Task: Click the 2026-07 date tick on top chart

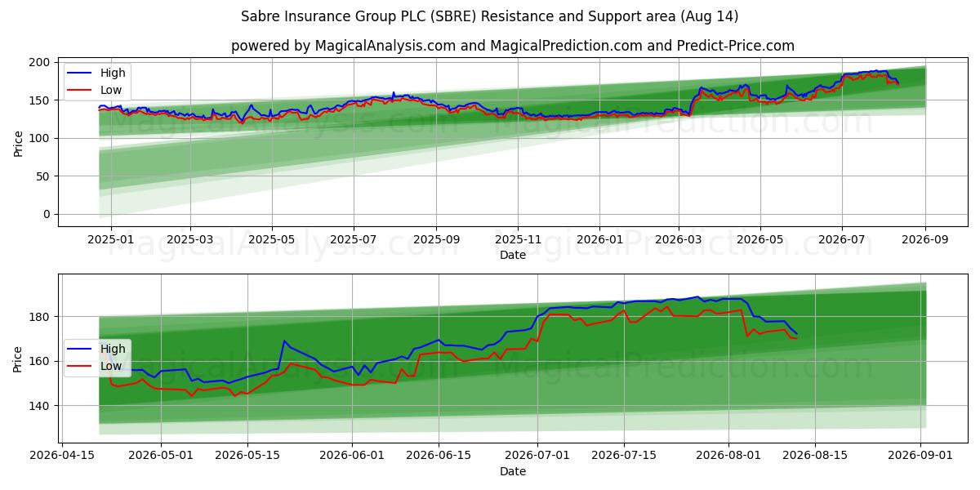Action: click(x=842, y=240)
